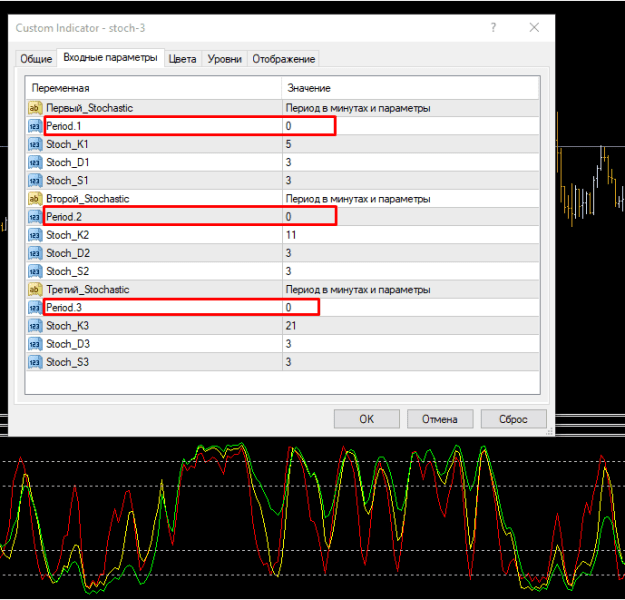Click the help question mark button
The height and width of the screenshot is (600, 625).
click(493, 28)
